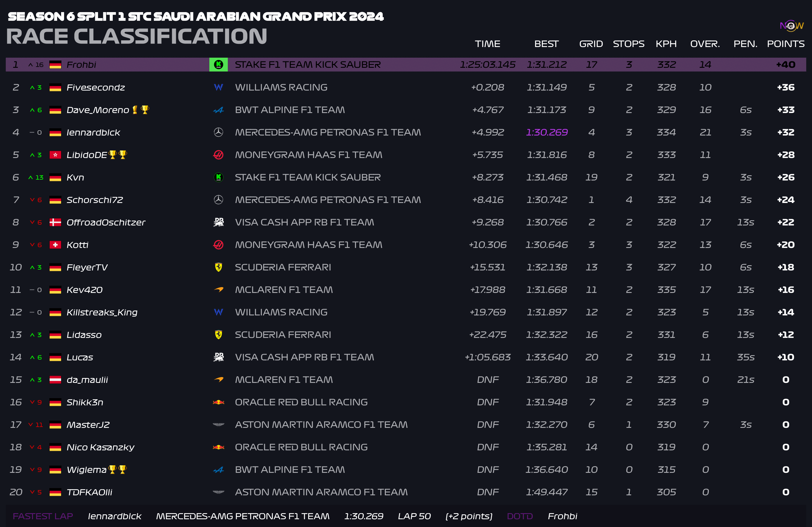Click the German flag next to Frohbi
The height and width of the screenshot is (527, 812).
tap(55, 65)
